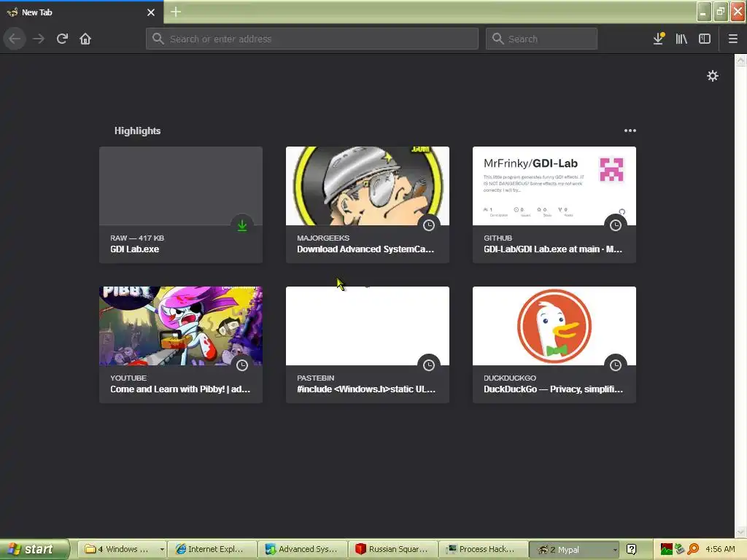747x560 pixels.
Task: Click the Download Advanced SystemCa... link
Action: [365, 249]
